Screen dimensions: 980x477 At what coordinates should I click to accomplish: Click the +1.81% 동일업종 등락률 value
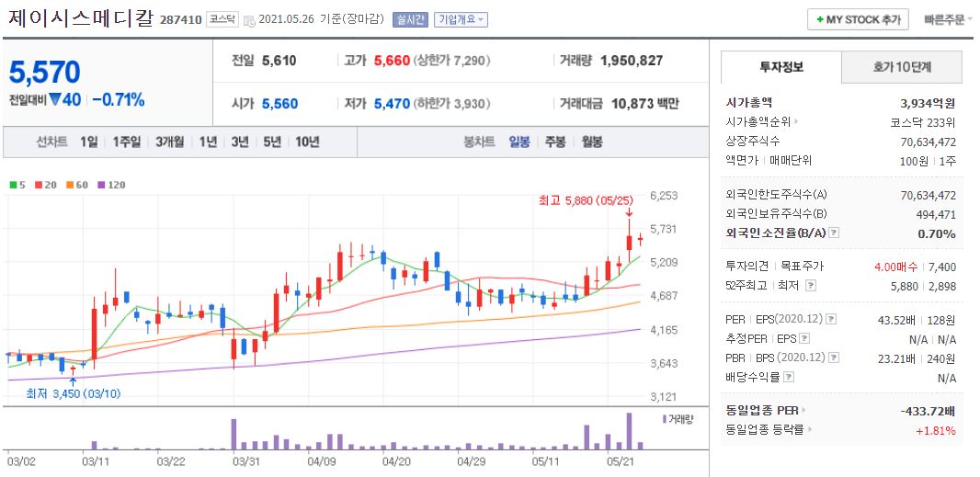(936, 430)
